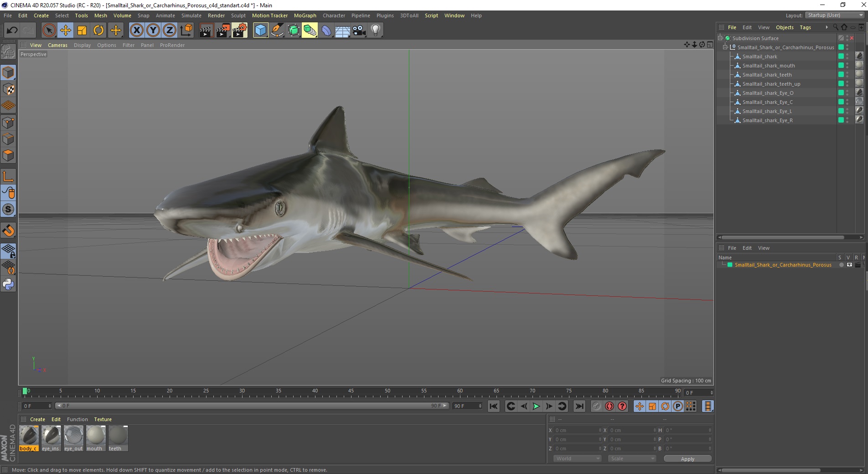868x474 pixels.
Task: Select Smalltail_shark_teeth_up in object list
Action: click(771, 84)
